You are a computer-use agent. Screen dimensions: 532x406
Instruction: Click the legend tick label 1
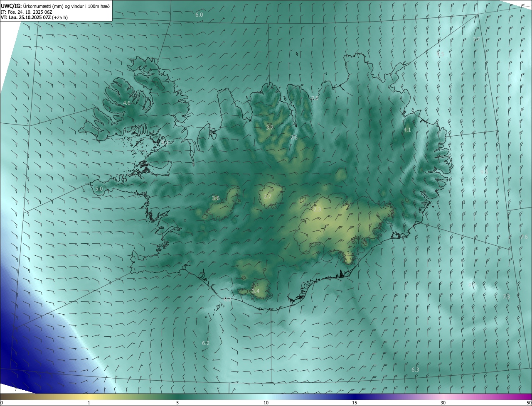pos(89,403)
